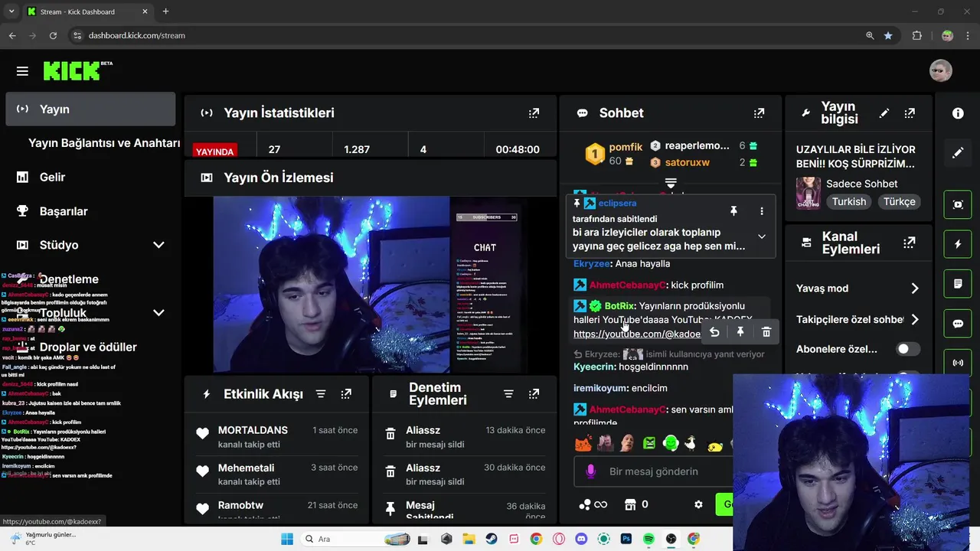
Task: Open the info icon in right sidebar
Action: [x=958, y=113]
